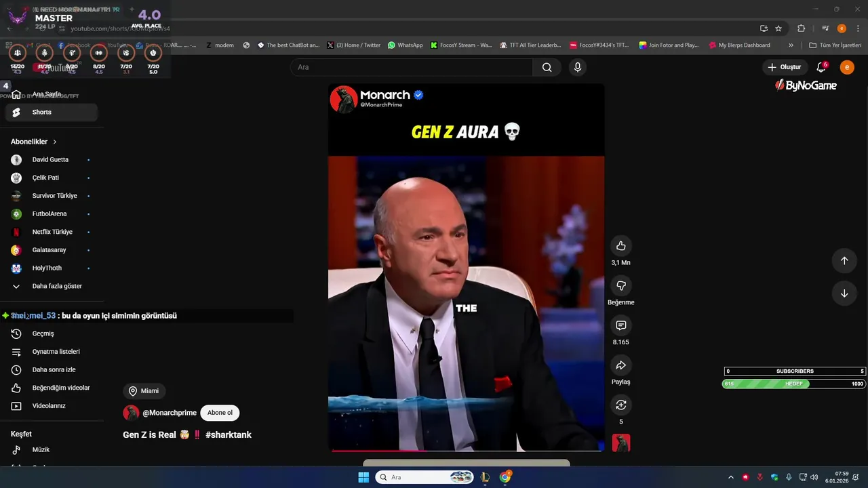Open the FutbolArena subscription
Image resolution: width=868 pixels, height=488 pixels.
point(52,214)
